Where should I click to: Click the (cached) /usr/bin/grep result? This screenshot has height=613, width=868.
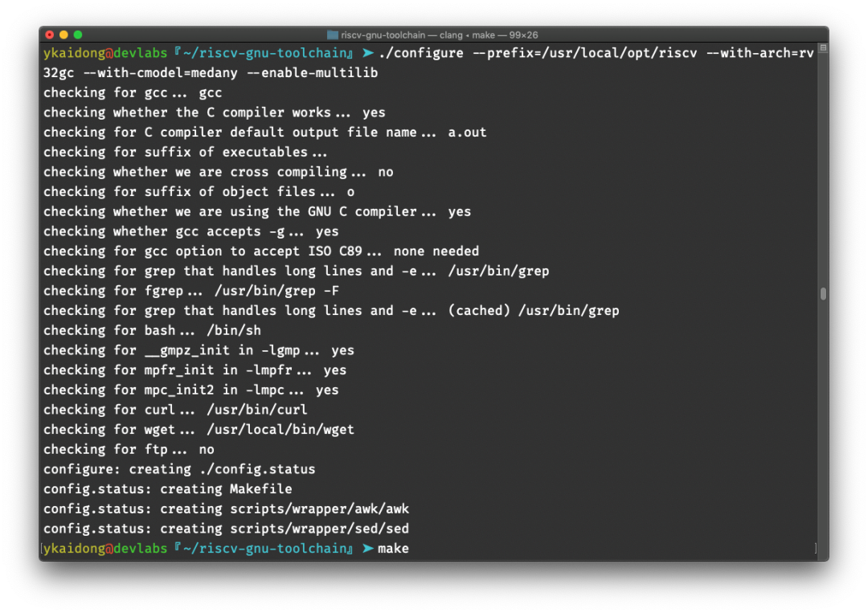tap(534, 310)
